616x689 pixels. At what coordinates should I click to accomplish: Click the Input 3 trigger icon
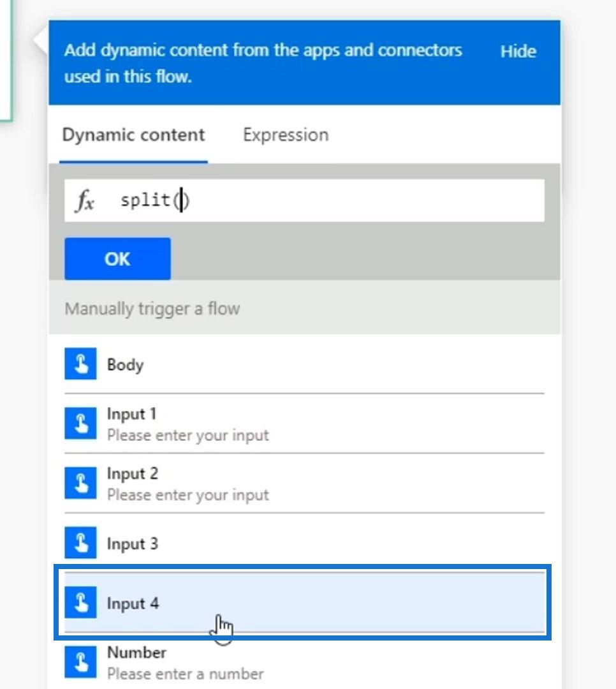(80, 543)
